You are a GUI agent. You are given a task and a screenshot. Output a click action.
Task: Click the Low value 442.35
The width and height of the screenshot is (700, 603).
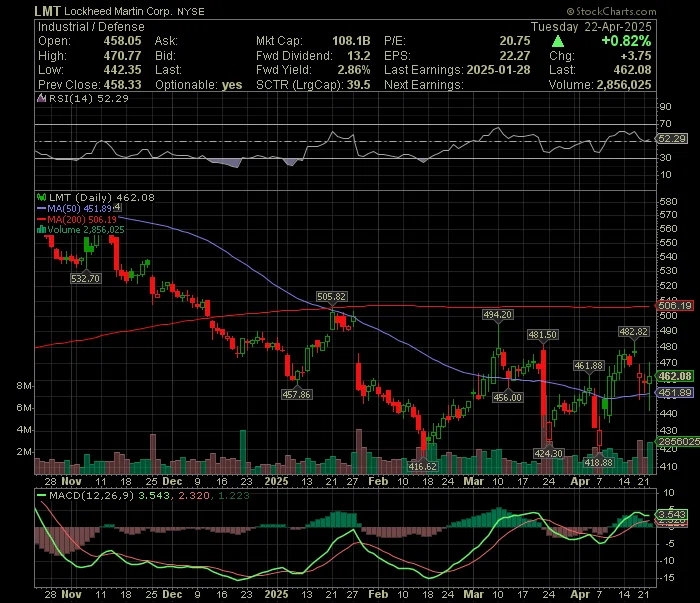click(122, 70)
